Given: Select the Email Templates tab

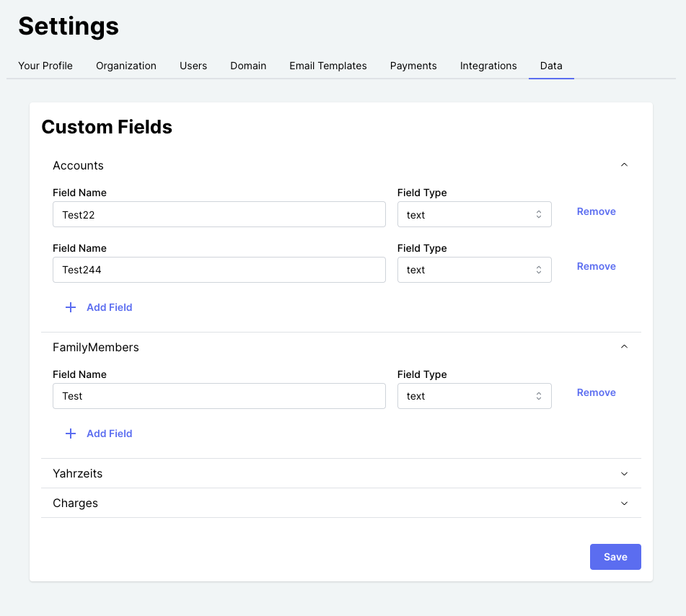Looking at the screenshot, I should point(328,66).
